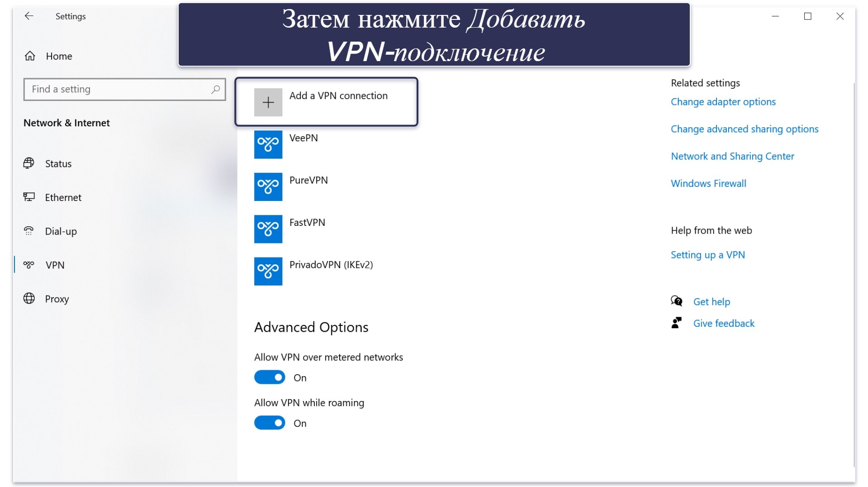Open Windows Firewall link
The width and height of the screenshot is (868, 487).
click(x=708, y=183)
